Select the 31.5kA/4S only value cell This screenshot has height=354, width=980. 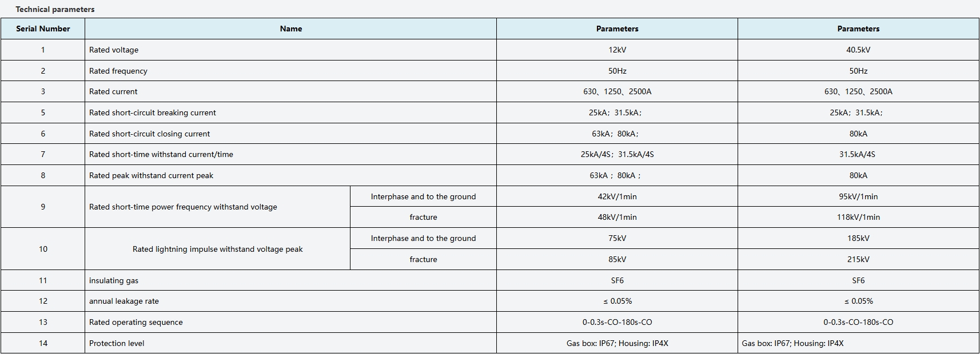click(x=858, y=154)
